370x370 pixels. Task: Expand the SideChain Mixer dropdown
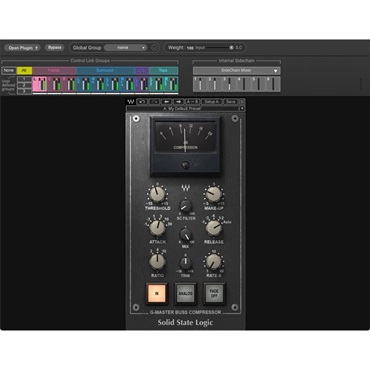[x=236, y=70]
